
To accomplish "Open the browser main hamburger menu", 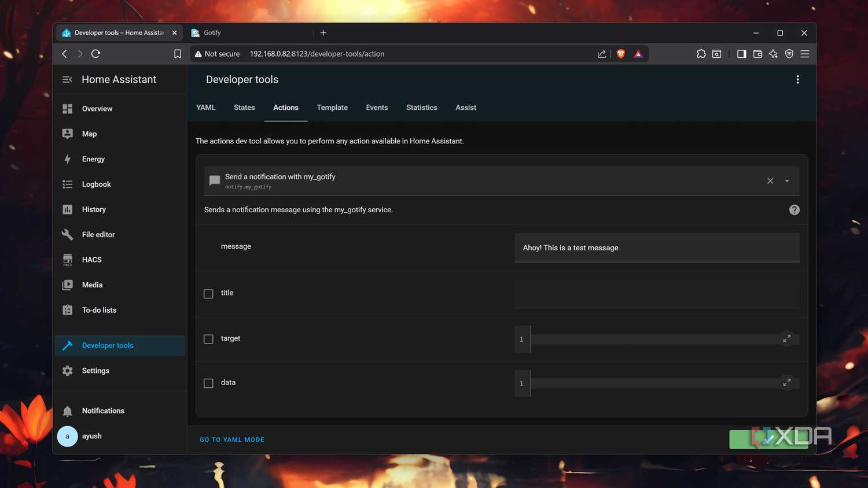I will [804, 54].
